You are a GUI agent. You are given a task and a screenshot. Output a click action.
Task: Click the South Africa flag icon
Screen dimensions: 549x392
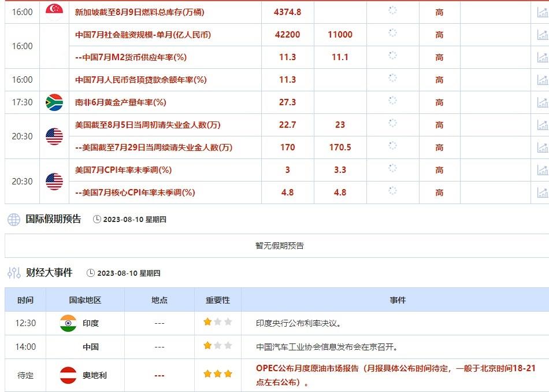[54, 102]
